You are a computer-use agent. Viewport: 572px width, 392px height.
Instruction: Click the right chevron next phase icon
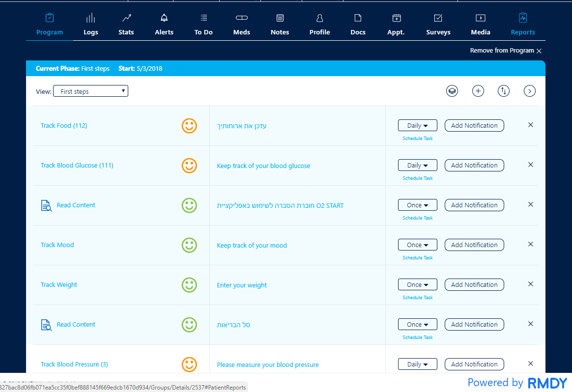tap(529, 91)
